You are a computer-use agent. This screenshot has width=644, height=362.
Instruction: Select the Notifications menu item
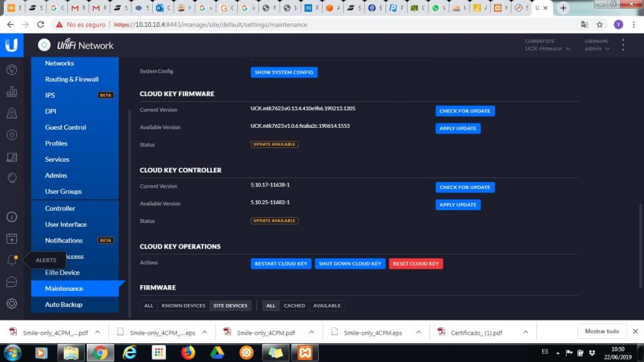75,240
